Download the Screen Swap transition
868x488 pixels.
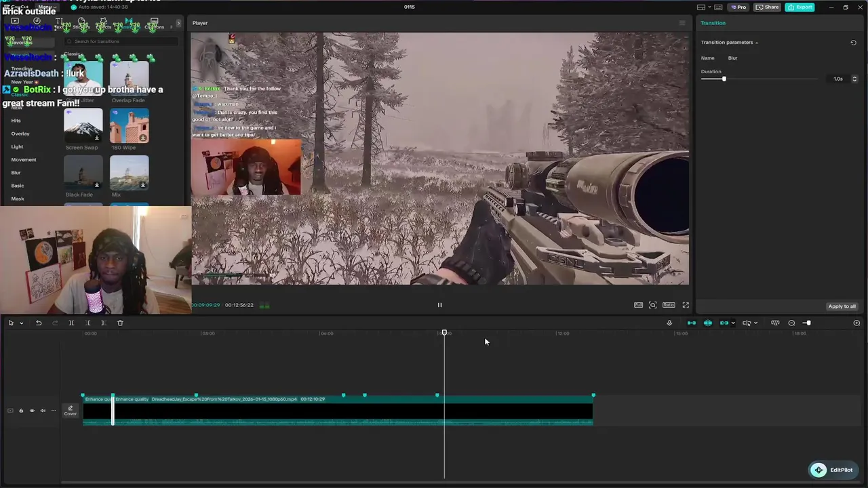(x=97, y=138)
